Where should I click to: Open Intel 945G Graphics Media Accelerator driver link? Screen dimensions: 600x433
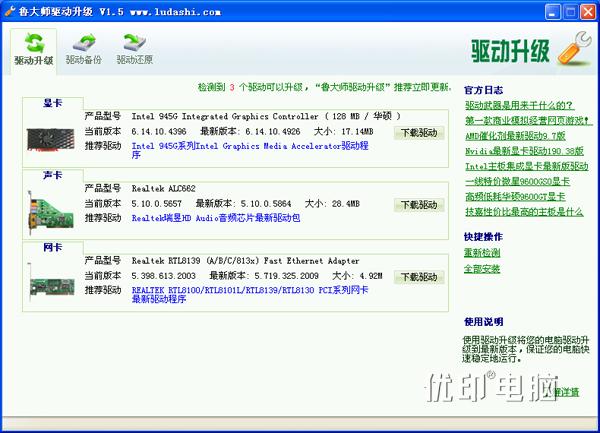point(250,150)
